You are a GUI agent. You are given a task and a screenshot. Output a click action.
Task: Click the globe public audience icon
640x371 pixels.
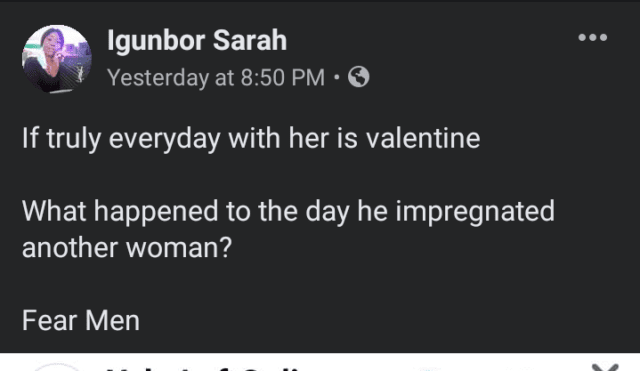point(358,77)
